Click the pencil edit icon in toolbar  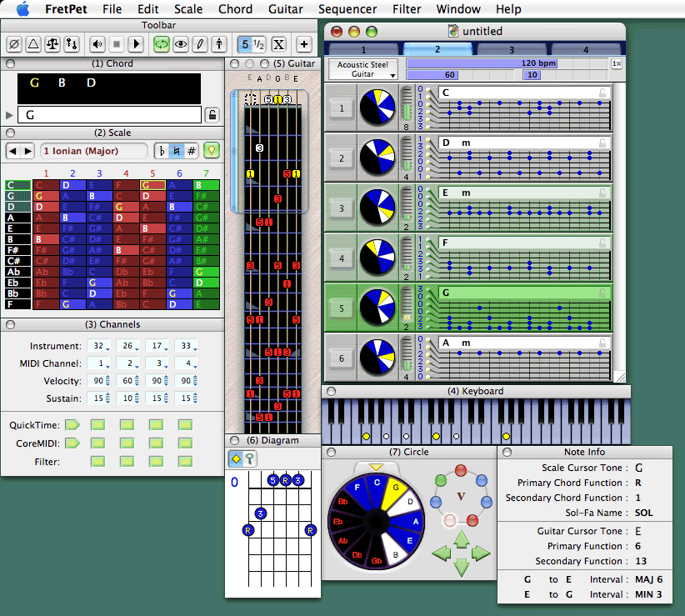click(x=200, y=44)
